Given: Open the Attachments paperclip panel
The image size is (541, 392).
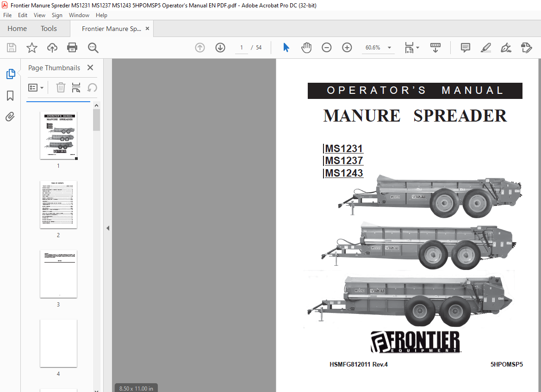Looking at the screenshot, I should [x=10, y=117].
